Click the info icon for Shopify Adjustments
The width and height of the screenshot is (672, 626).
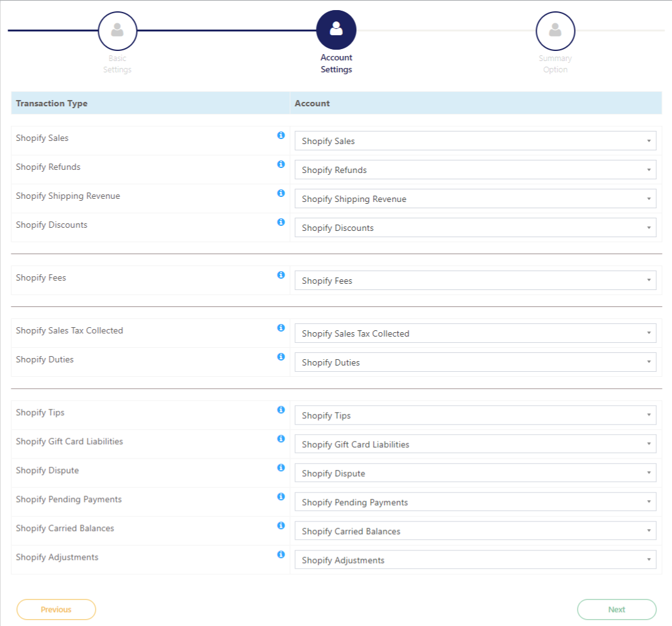click(x=281, y=554)
